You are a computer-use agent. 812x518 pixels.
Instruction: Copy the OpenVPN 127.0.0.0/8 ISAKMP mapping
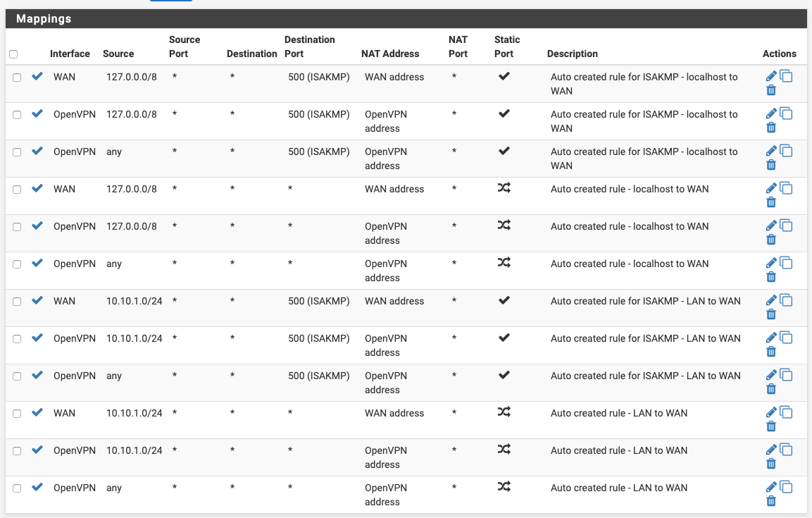pos(787,113)
